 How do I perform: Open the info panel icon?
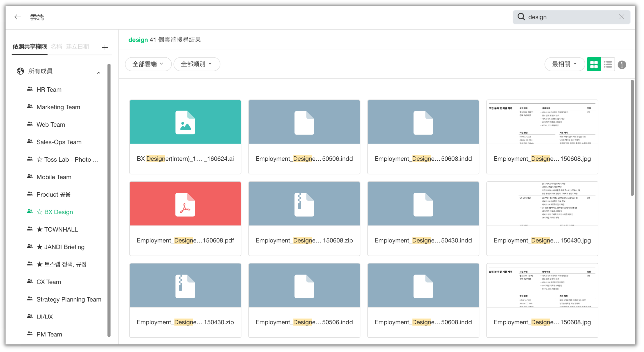pos(622,65)
